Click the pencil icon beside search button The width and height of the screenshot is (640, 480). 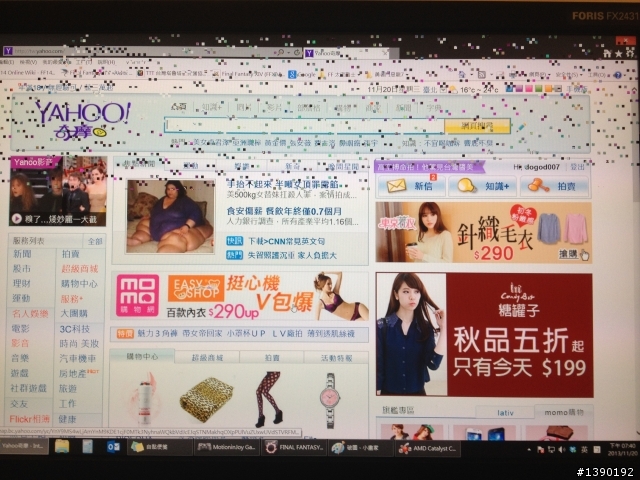click(x=521, y=127)
